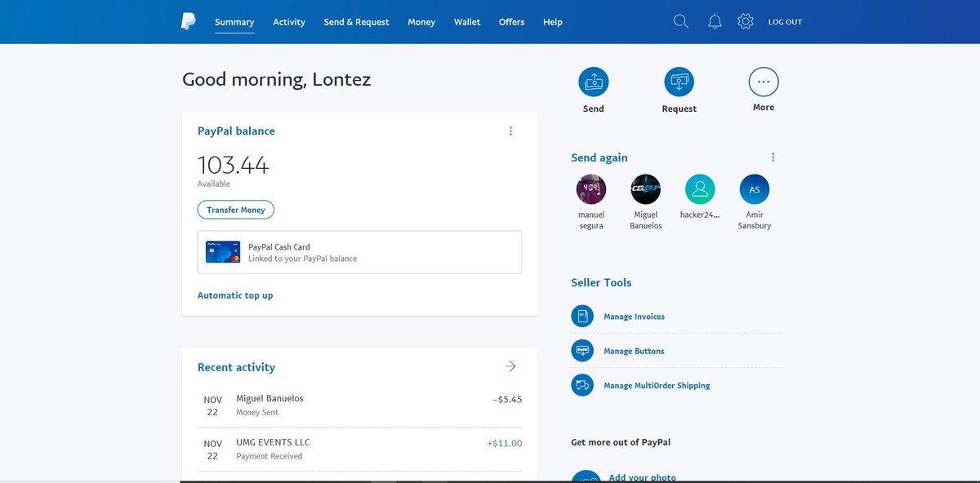
Task: Open the search magnifier icon
Action: pos(680,21)
